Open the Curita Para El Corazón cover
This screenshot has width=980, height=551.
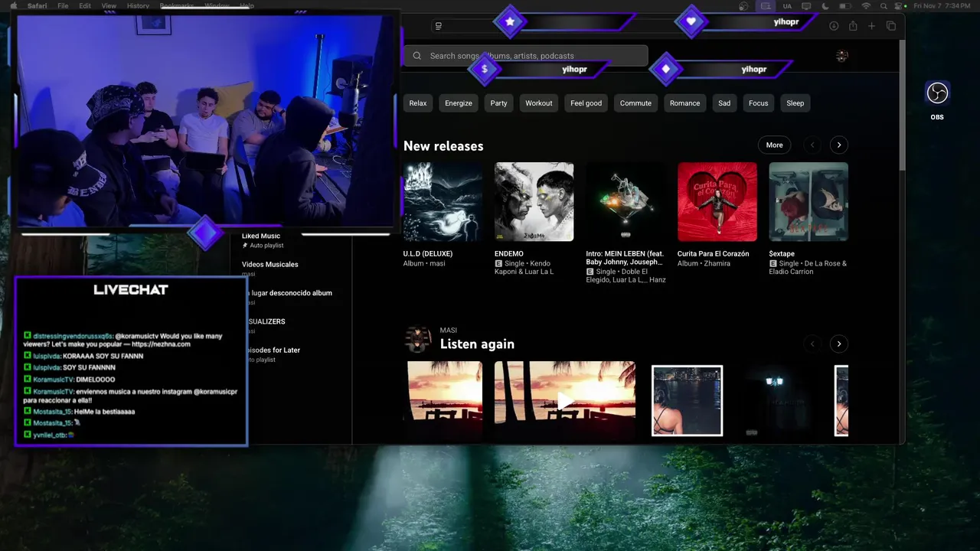pos(717,201)
